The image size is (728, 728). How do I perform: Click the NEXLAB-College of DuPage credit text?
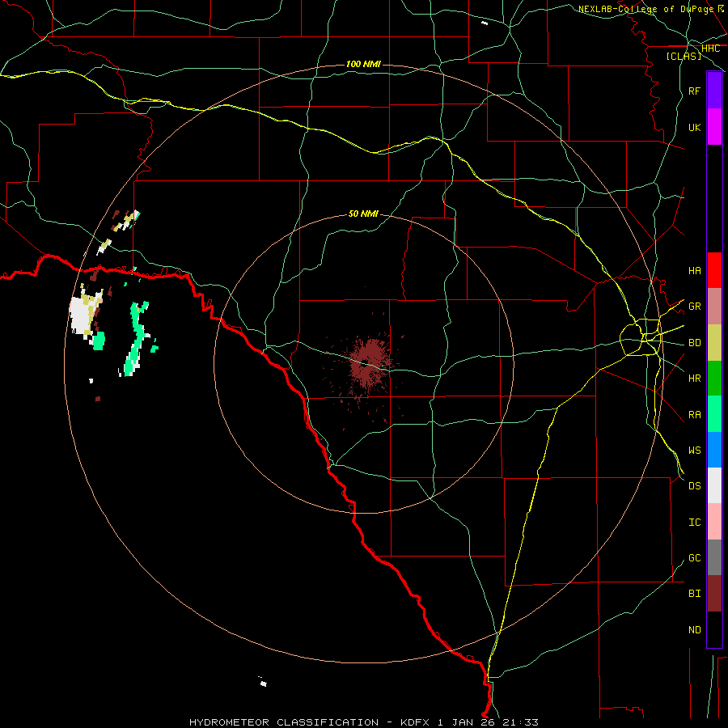(x=645, y=9)
